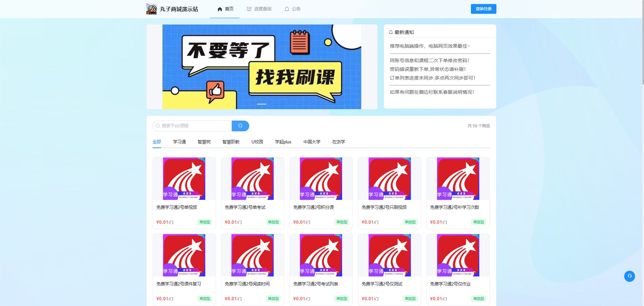
Task: Click the 免费学习通2号仅作业 product title
Action: pyautogui.click(x=450, y=284)
